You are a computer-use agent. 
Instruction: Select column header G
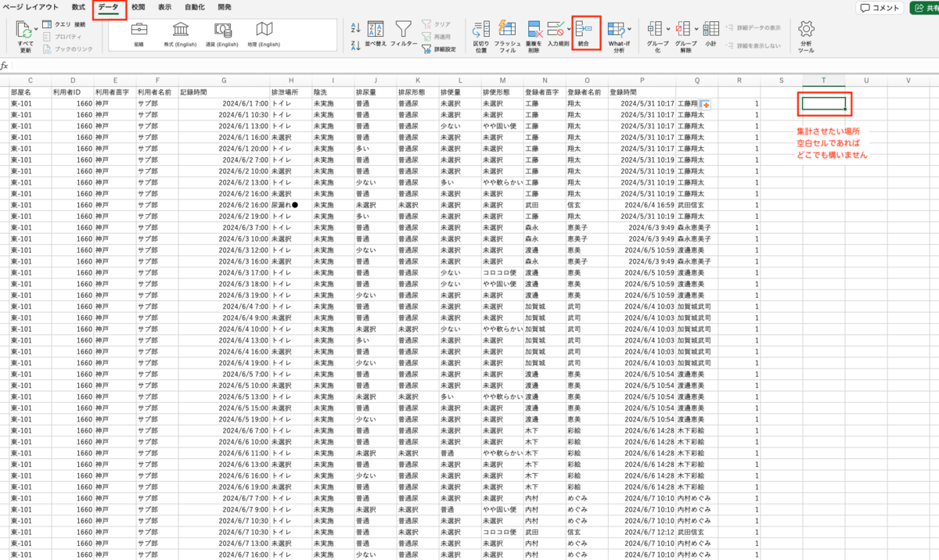[x=224, y=80]
